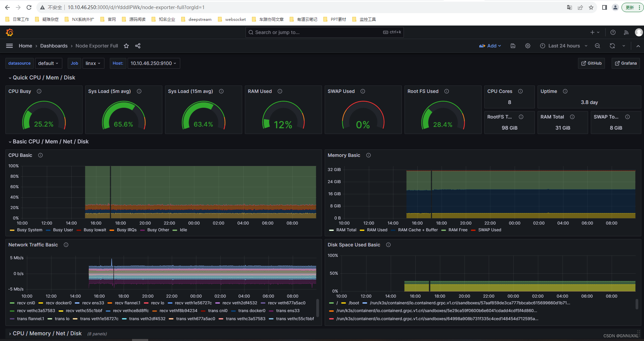Zoom out the time range

click(598, 46)
